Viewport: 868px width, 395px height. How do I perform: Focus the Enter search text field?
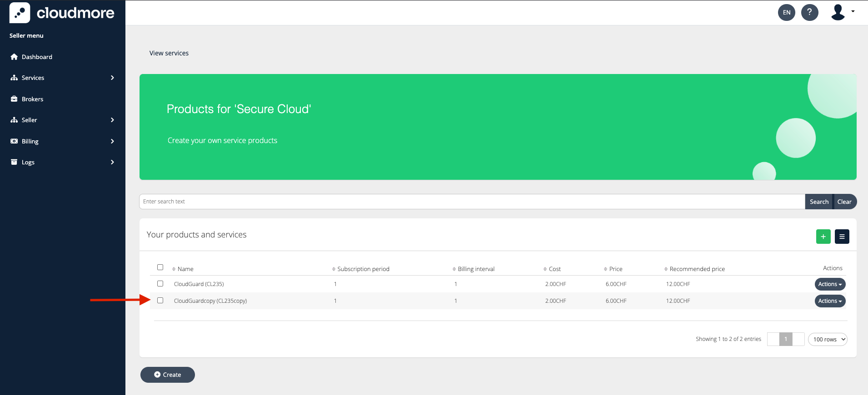[x=472, y=202]
